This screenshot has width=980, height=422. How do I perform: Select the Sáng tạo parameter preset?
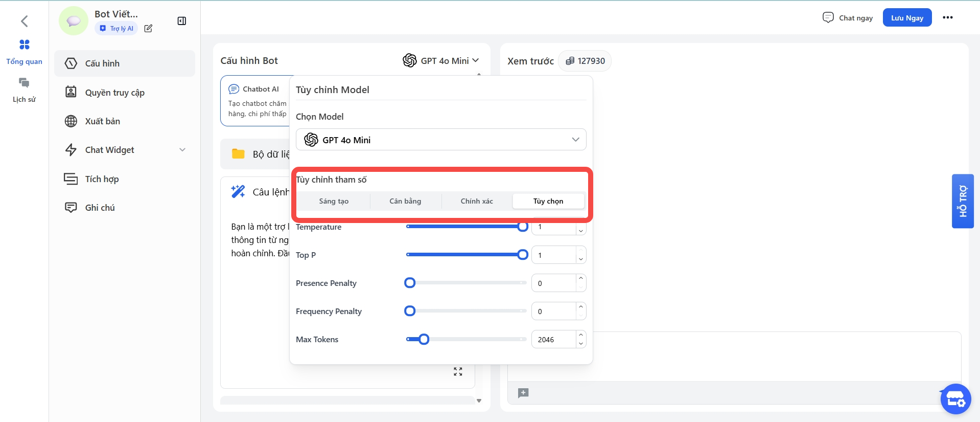click(334, 201)
